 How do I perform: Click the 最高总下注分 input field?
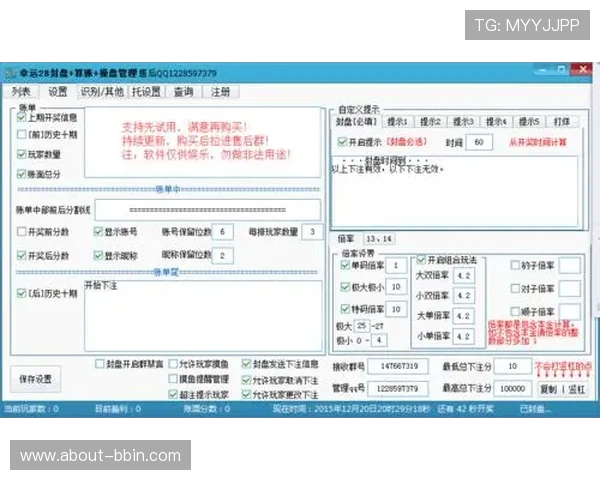pos(513,389)
